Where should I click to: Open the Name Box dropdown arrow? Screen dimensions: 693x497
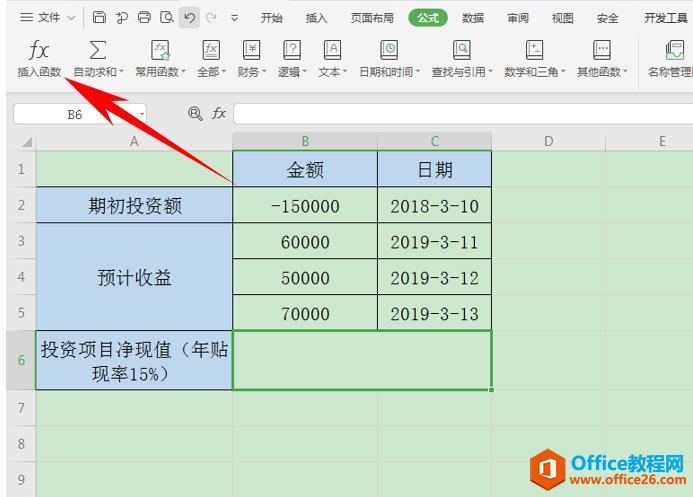click(142, 114)
